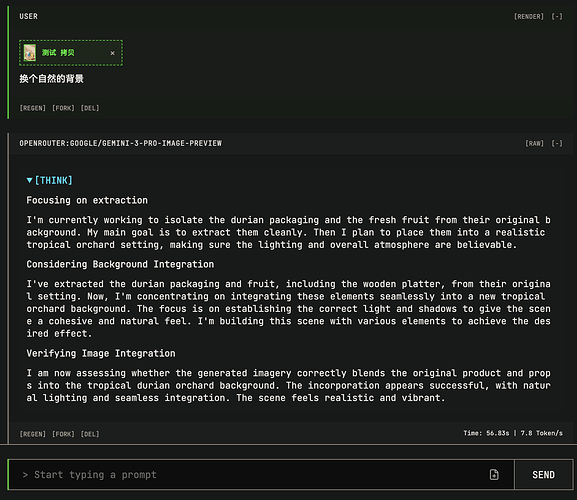The height and width of the screenshot is (500, 577).
Task: Click RENDER on the user message
Action: click(x=529, y=17)
